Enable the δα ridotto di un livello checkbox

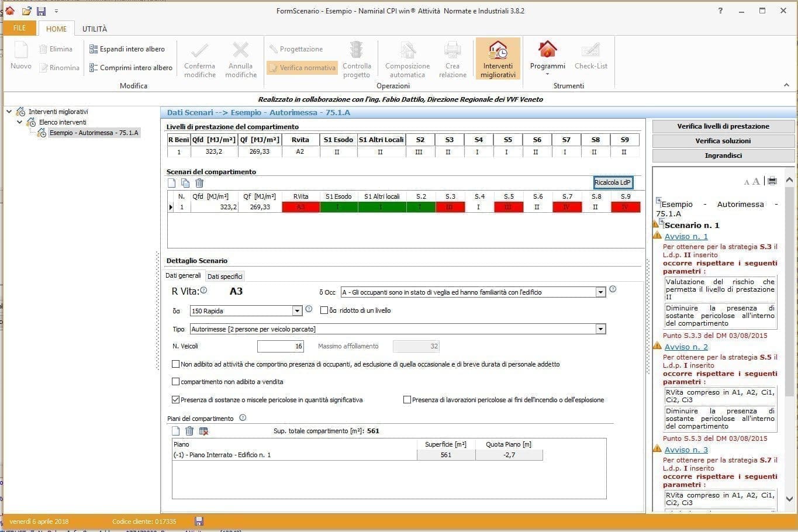point(324,310)
